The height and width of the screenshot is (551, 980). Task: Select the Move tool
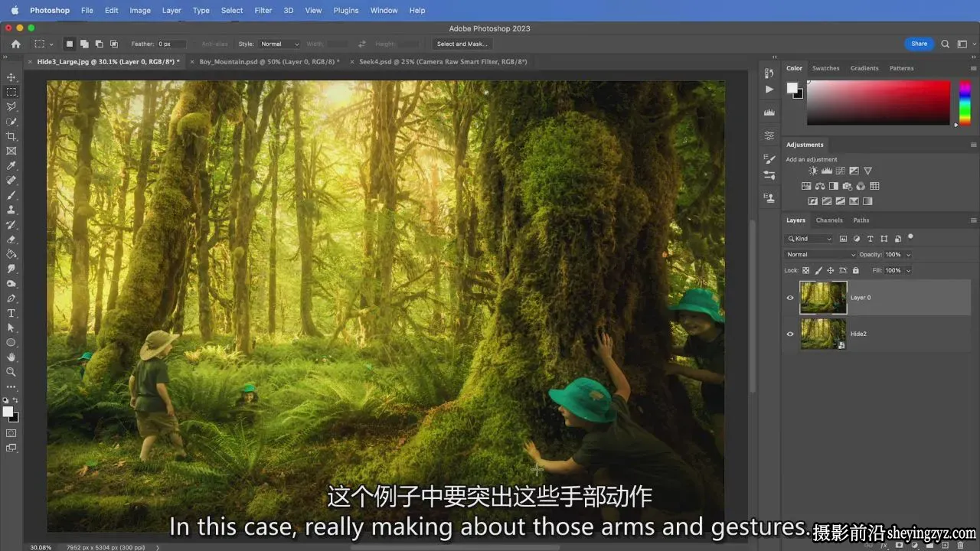point(11,77)
